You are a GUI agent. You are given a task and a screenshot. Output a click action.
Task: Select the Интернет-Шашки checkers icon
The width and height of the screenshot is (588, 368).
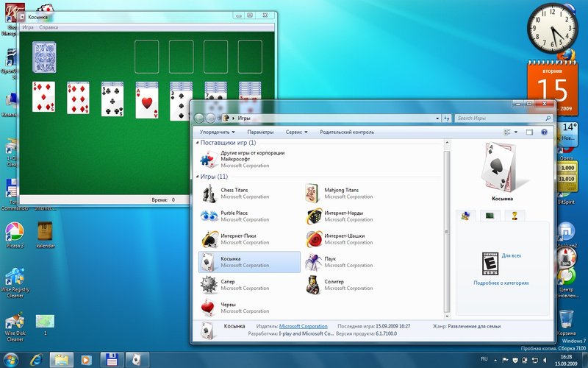313,238
